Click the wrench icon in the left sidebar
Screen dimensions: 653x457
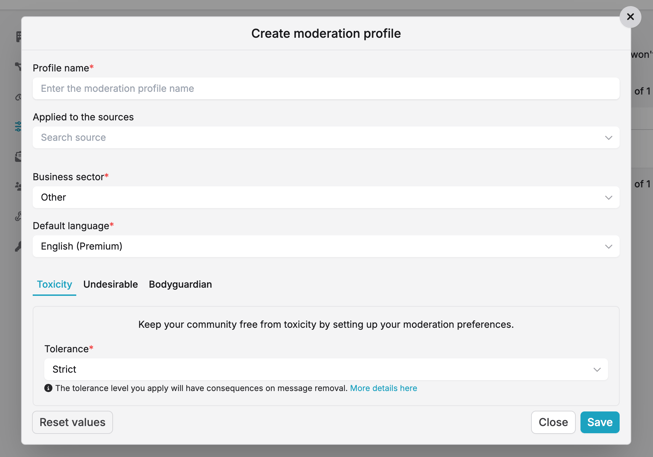(18, 246)
